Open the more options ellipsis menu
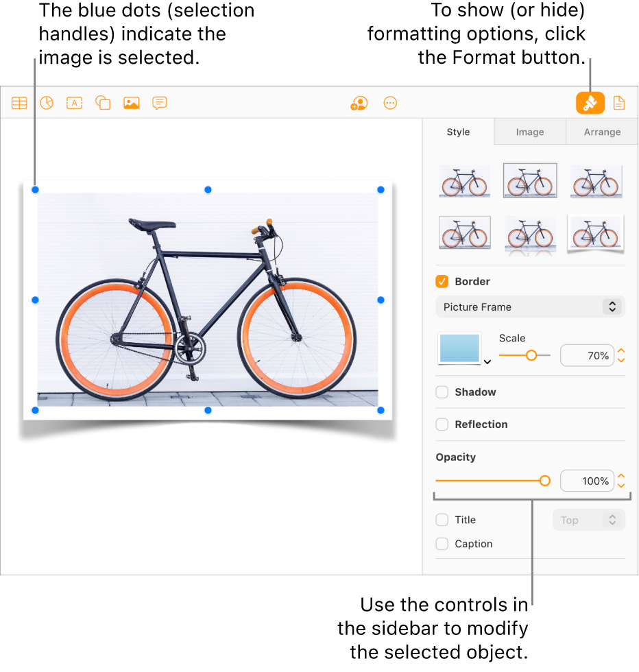639x672 pixels. [390, 103]
